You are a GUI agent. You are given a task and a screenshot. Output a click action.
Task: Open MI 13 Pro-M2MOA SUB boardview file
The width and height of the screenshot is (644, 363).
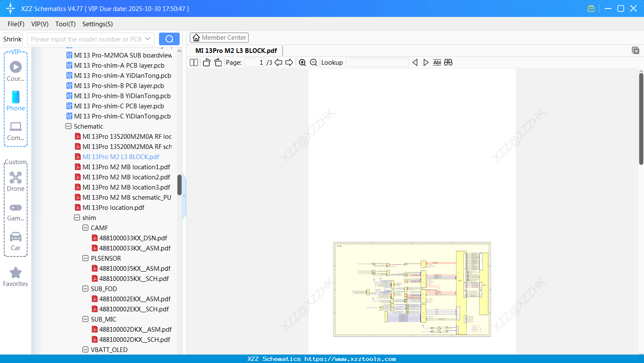pos(119,55)
